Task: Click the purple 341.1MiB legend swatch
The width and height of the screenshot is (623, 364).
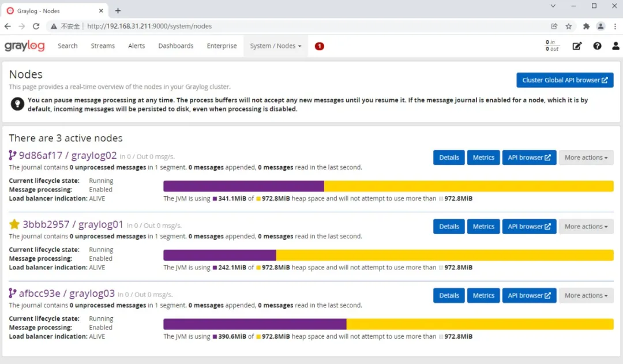Action: pyautogui.click(x=215, y=198)
